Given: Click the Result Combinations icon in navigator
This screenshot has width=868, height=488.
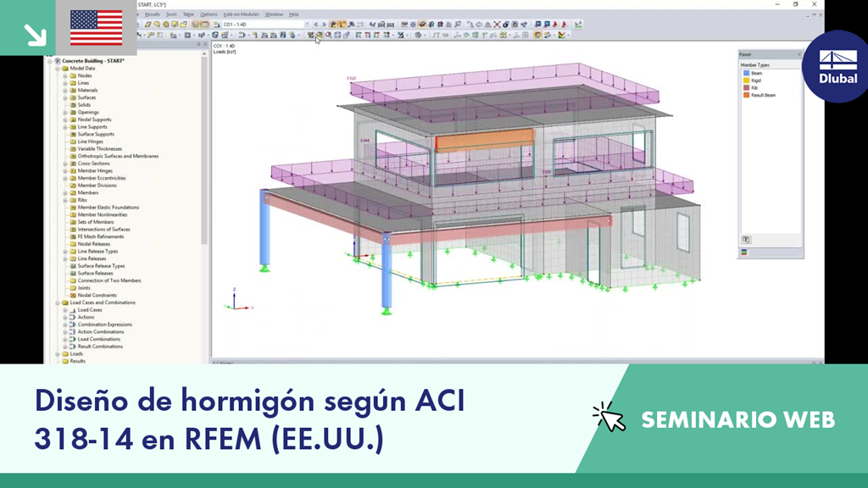Looking at the screenshot, I should tap(73, 347).
